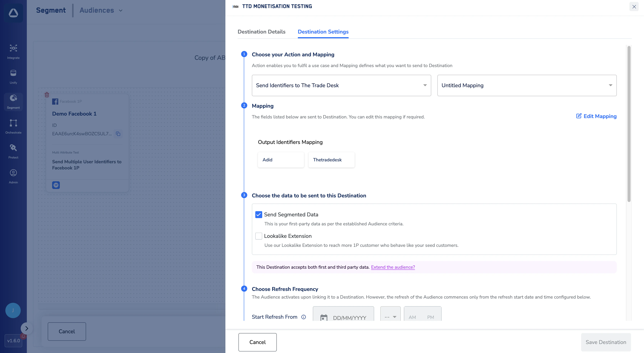Click the pencil icon beside Edit Mapping
The image size is (644, 353).
click(x=579, y=116)
